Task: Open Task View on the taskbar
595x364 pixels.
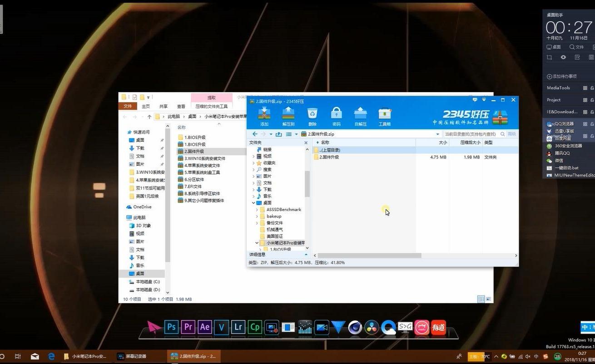Action: (x=18, y=356)
